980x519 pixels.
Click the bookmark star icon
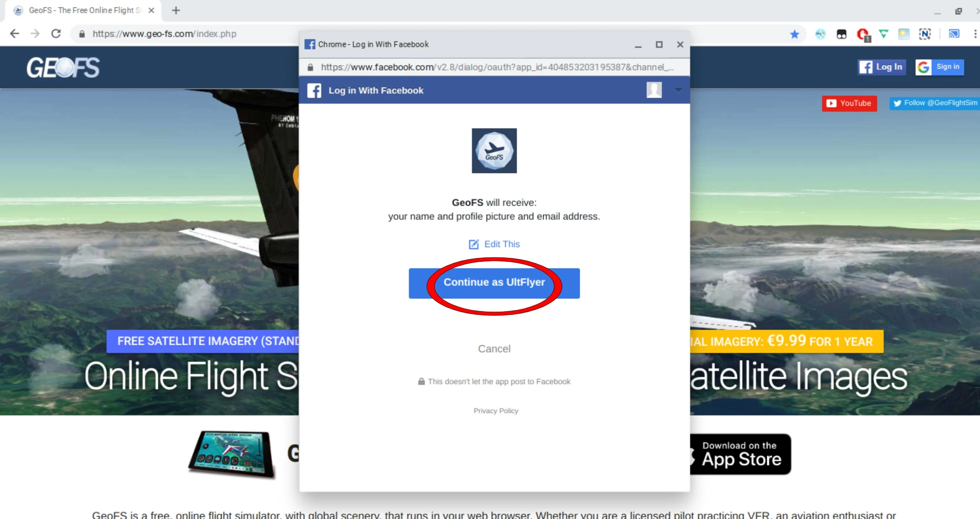point(795,34)
